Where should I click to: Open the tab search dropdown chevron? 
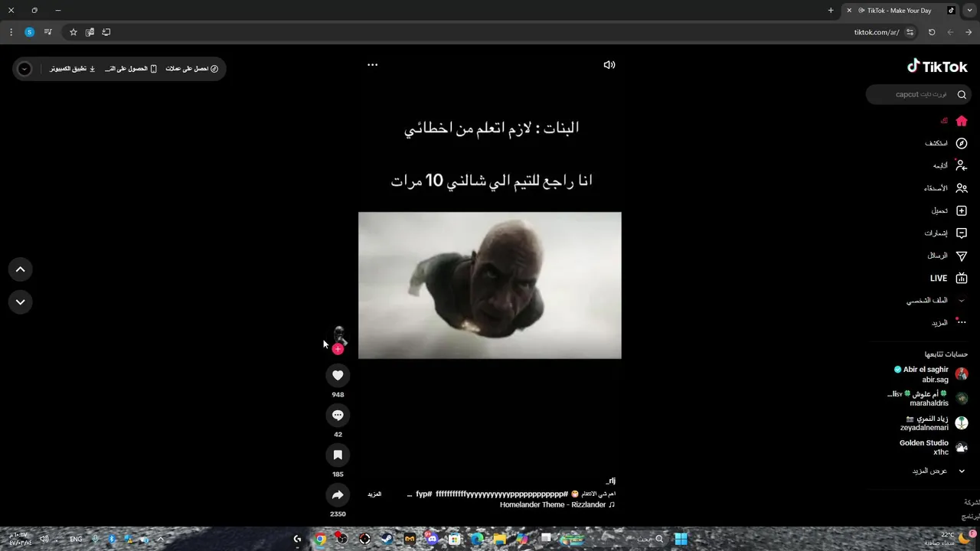point(971,11)
